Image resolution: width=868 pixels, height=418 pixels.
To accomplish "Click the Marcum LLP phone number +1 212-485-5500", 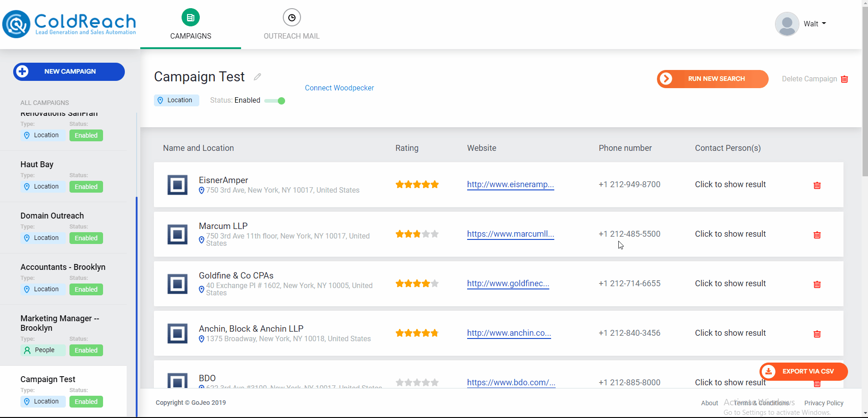I will [x=629, y=234].
